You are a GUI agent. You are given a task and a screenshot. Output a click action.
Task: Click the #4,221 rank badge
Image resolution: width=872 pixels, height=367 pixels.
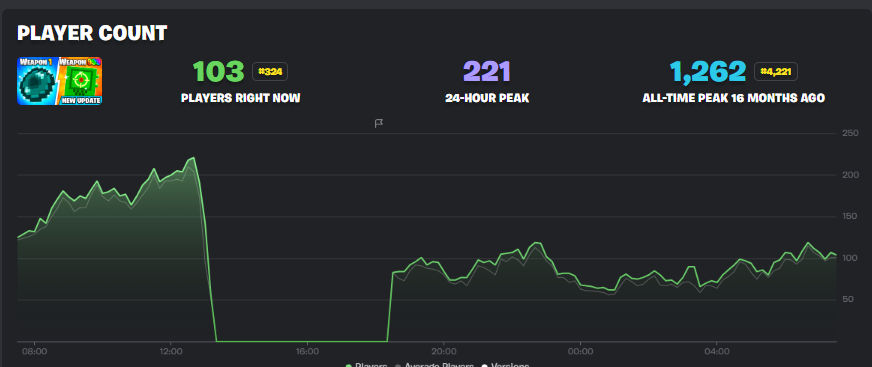pos(776,72)
